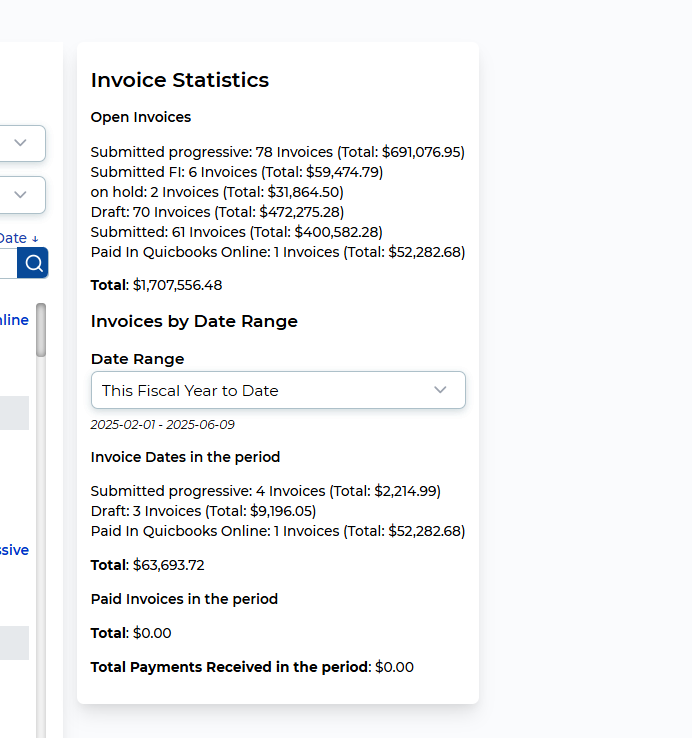
Task: Click Paid Invoices in the period heading
Action: tap(184, 599)
